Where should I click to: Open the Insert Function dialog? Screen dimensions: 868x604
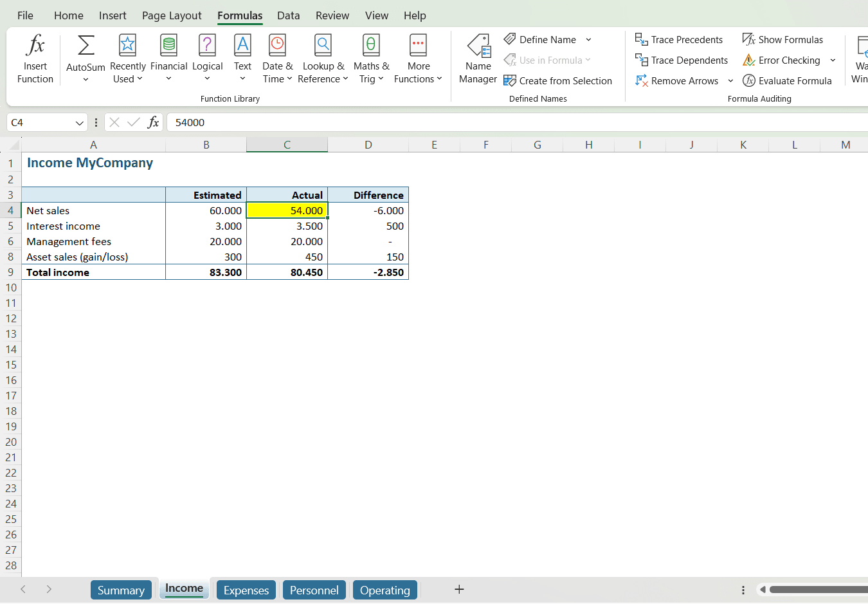tap(35, 59)
